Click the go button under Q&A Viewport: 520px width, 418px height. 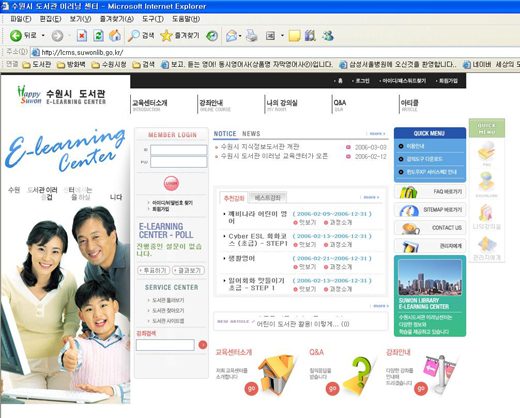332,389
